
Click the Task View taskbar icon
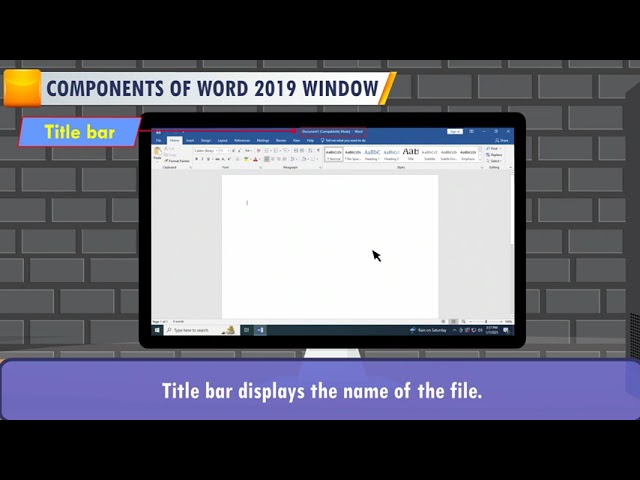click(247, 330)
